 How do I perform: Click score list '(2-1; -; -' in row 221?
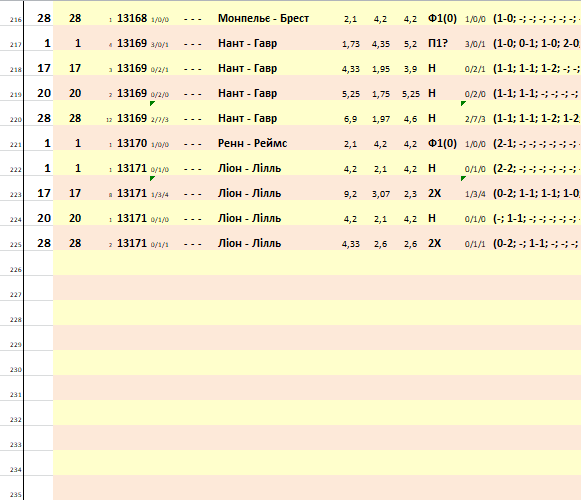pos(537,143)
